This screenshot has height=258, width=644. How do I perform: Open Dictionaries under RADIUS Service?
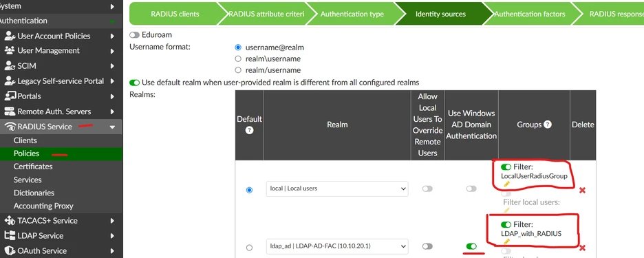pyautogui.click(x=34, y=193)
